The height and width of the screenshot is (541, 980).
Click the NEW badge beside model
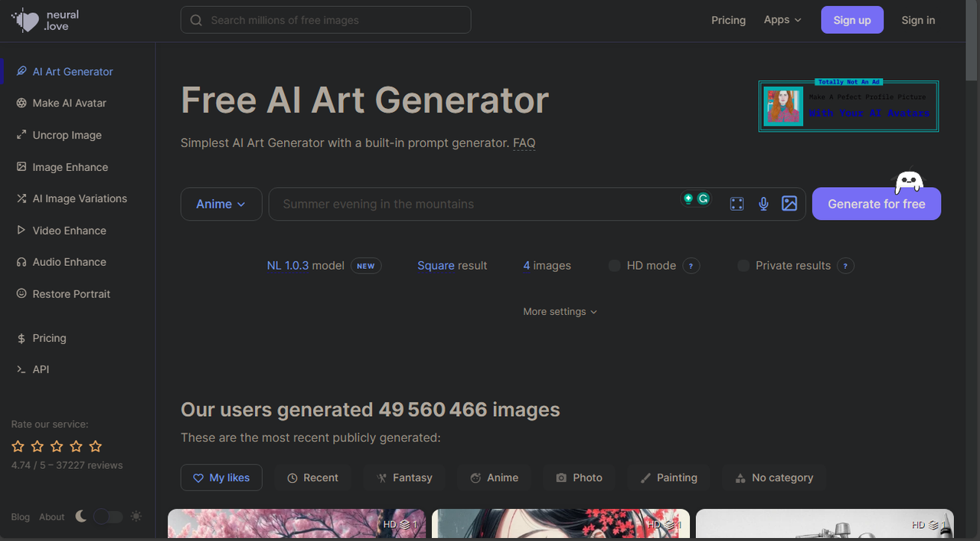[x=366, y=266]
